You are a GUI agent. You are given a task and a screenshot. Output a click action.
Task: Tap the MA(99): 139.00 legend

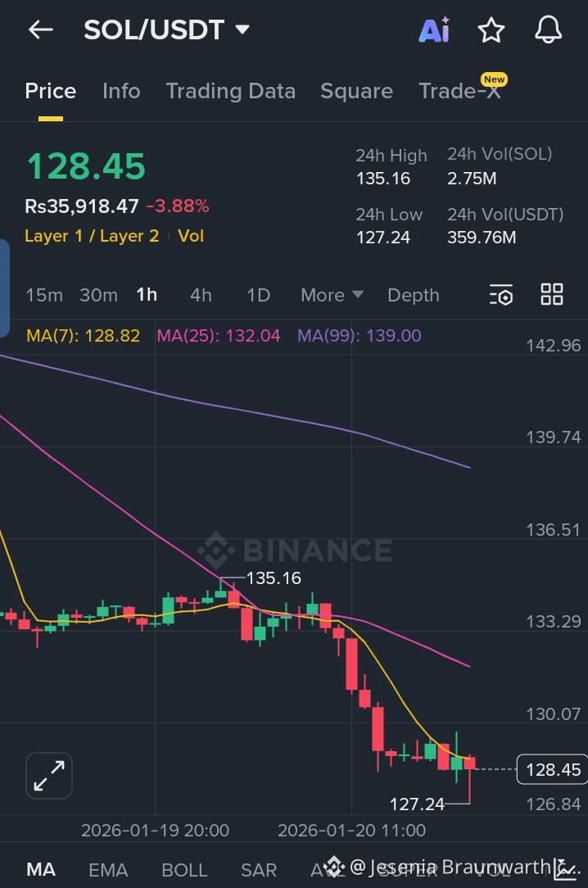(360, 336)
